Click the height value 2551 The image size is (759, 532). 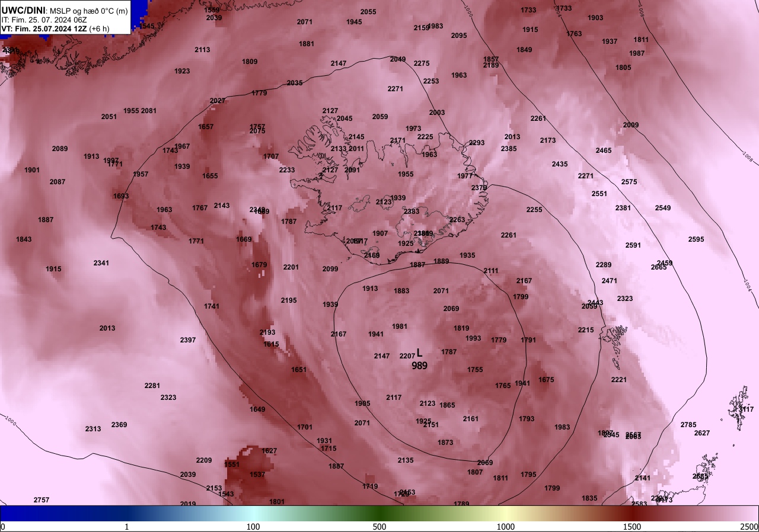point(599,194)
